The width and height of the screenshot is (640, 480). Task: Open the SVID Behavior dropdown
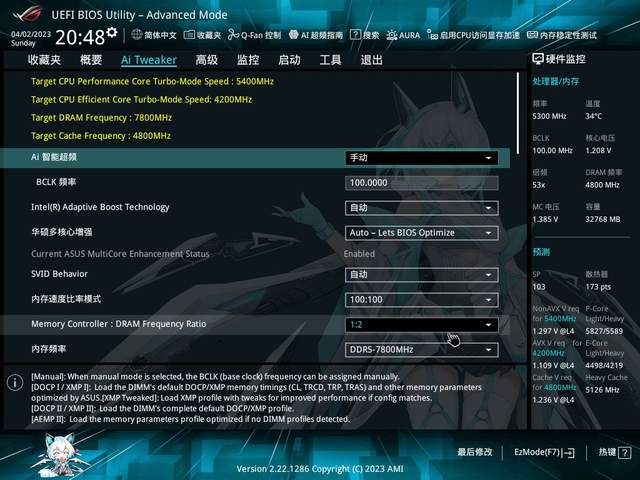[422, 275]
